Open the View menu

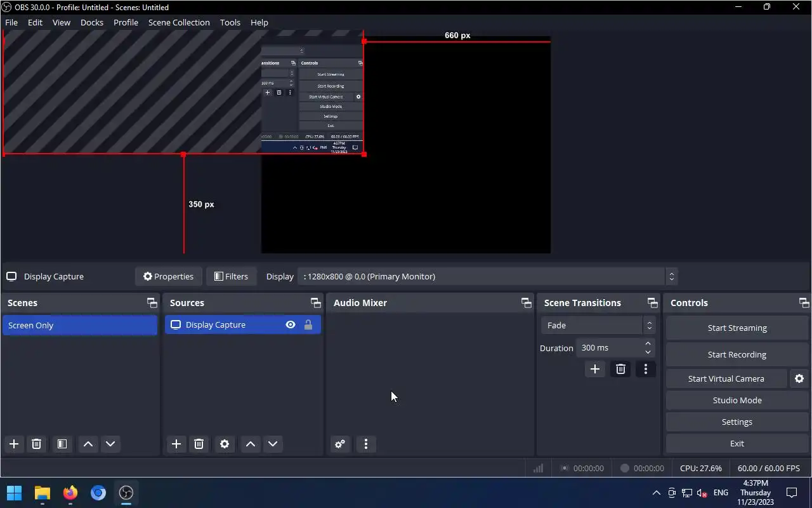[x=62, y=22]
